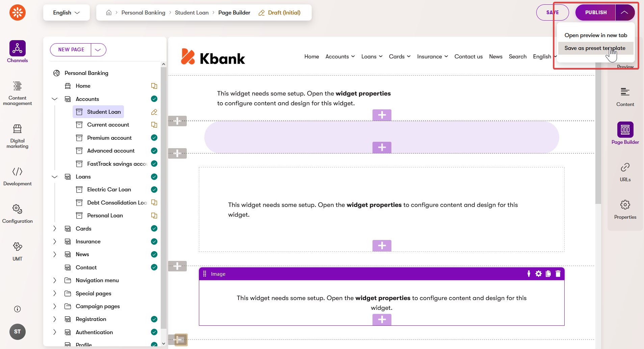
Task: Click the UMT sidebar icon
Action: coord(17,251)
